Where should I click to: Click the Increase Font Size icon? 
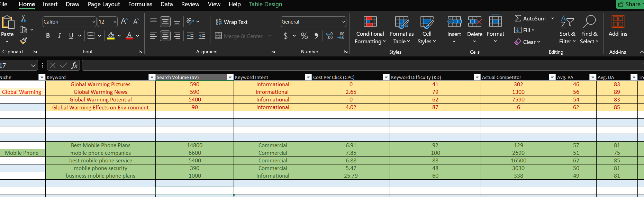(124, 21)
